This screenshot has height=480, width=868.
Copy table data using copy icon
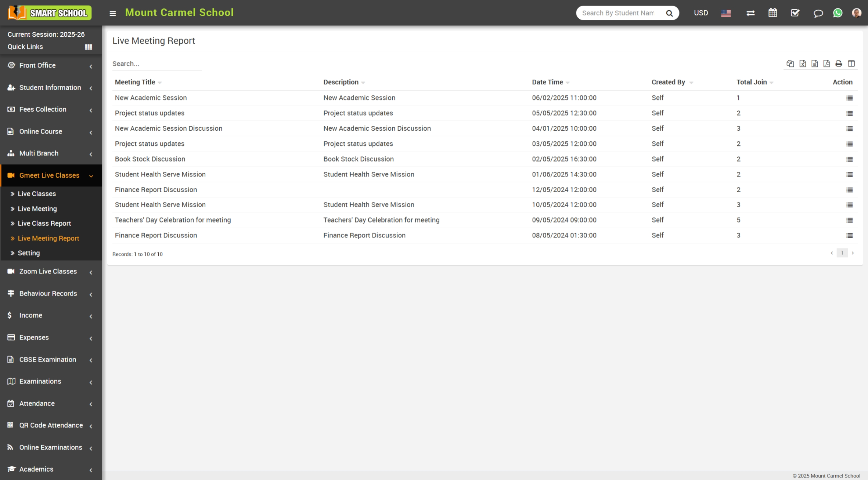(790, 63)
